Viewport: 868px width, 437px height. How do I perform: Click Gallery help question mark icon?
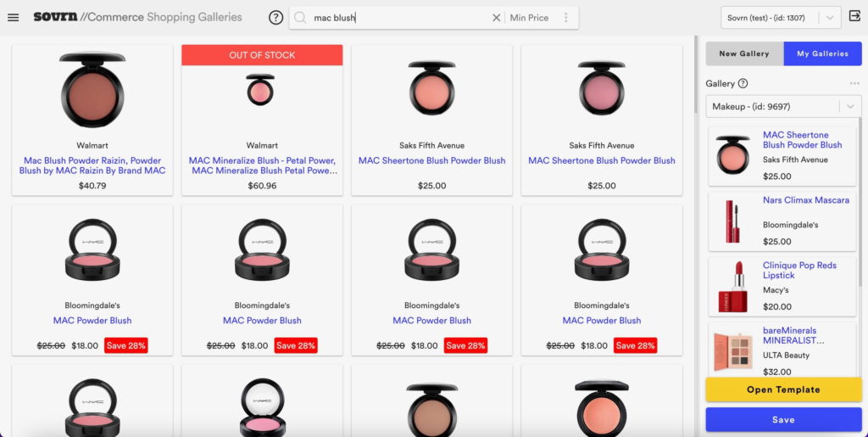point(743,84)
